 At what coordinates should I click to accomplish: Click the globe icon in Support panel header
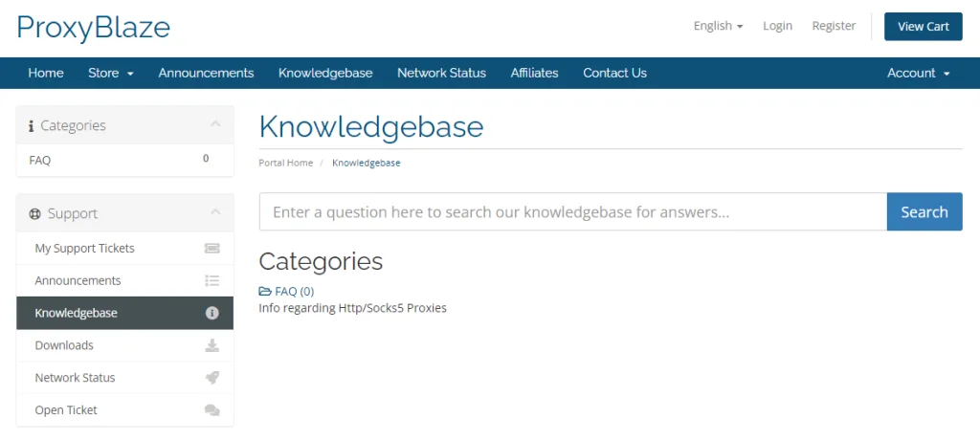pyautogui.click(x=35, y=214)
